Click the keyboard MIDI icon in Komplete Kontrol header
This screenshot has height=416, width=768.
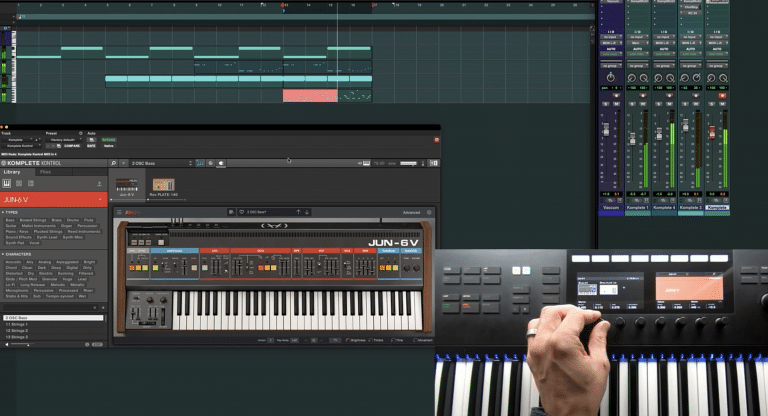click(366, 163)
